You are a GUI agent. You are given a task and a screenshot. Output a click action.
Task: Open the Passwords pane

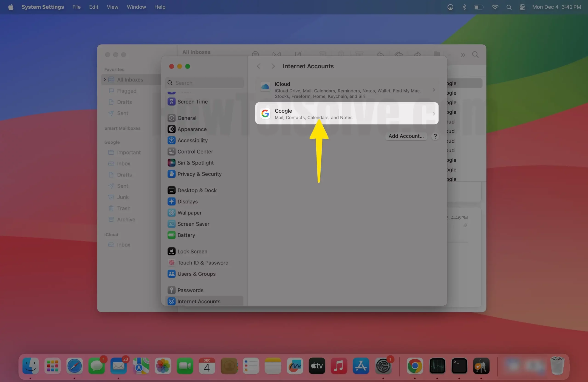(x=190, y=290)
